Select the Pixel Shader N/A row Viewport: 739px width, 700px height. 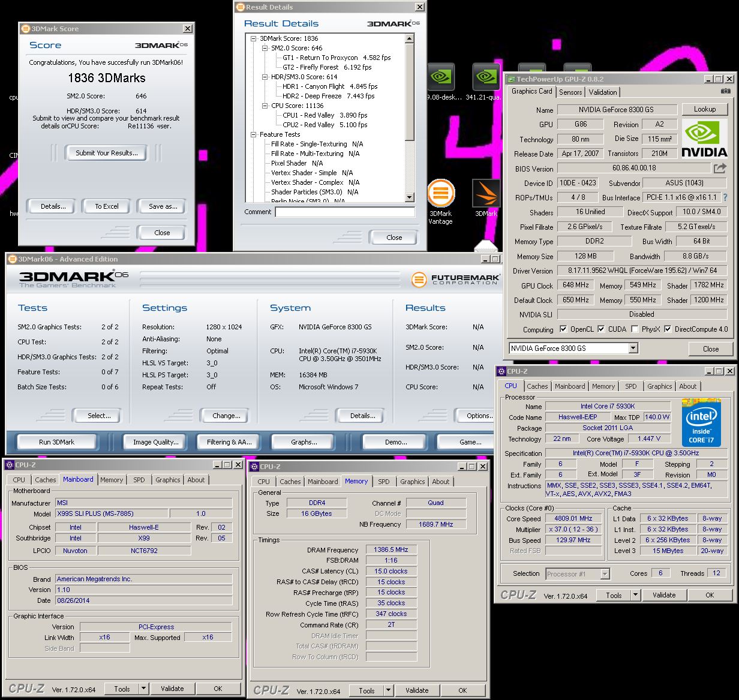297,163
